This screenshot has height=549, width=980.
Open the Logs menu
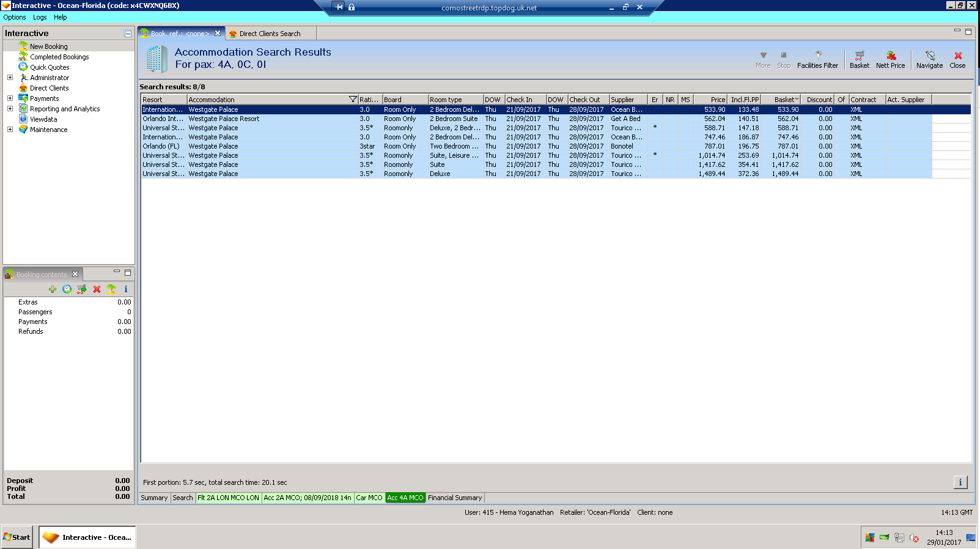pyautogui.click(x=40, y=17)
